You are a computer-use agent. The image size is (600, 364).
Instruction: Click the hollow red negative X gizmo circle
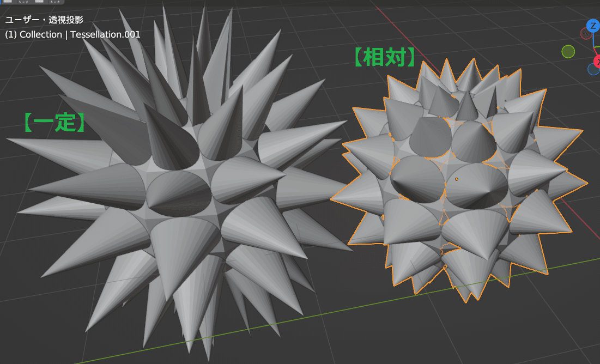click(x=586, y=34)
